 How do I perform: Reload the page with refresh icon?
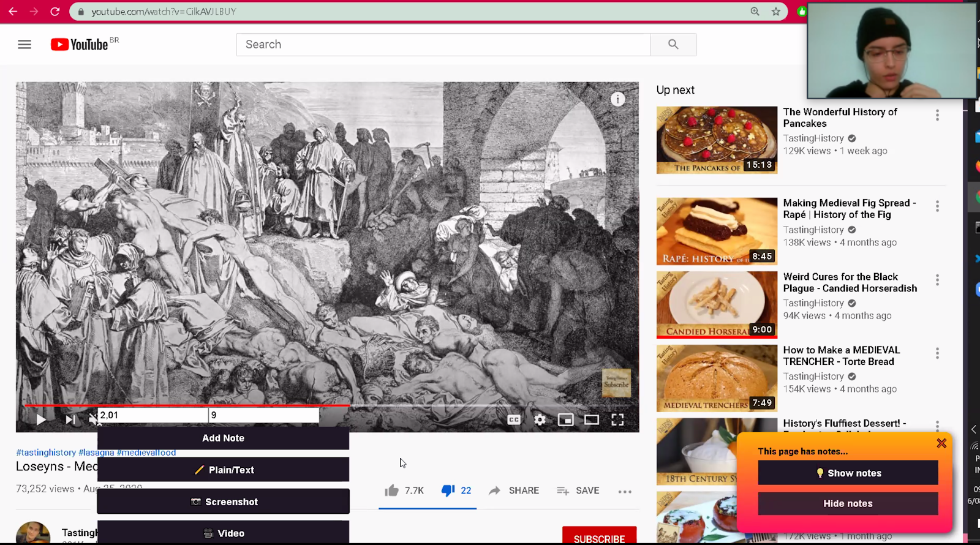point(55,11)
